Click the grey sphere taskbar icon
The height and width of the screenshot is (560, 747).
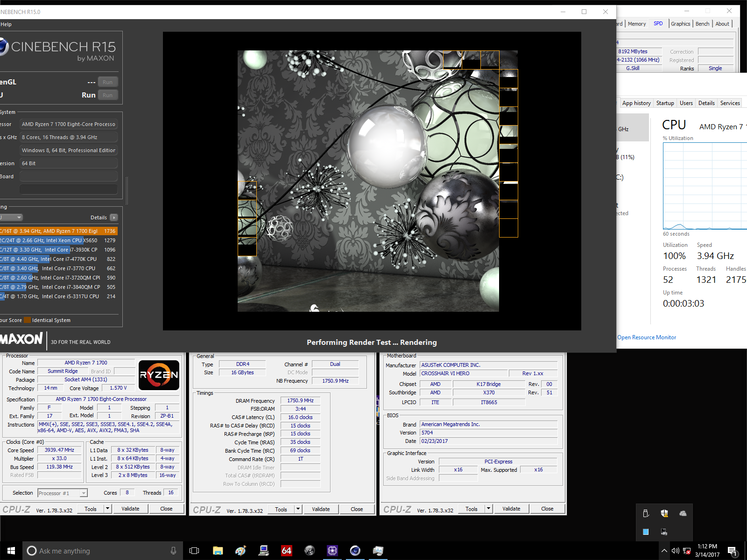pos(309,551)
